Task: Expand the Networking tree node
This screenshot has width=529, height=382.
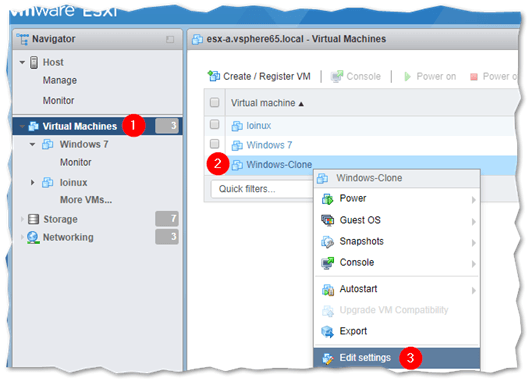Action: pos(22,237)
